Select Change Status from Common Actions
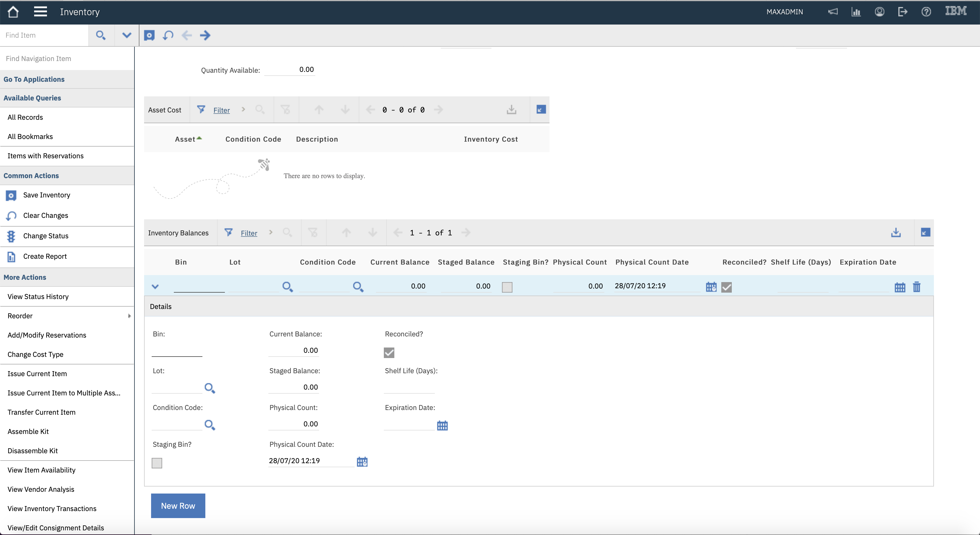 46,236
